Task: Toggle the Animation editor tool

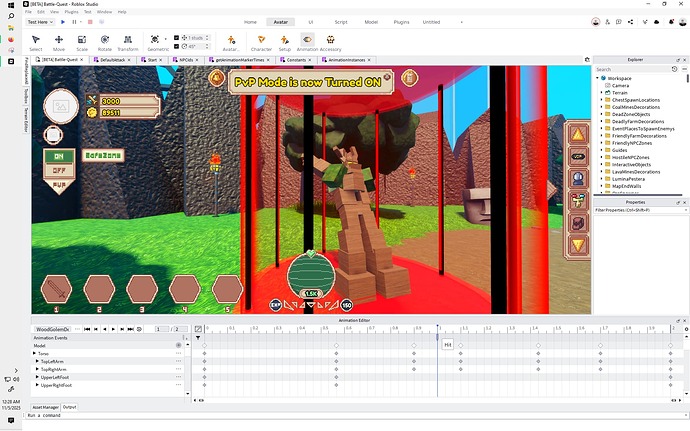Action: pyautogui.click(x=307, y=43)
